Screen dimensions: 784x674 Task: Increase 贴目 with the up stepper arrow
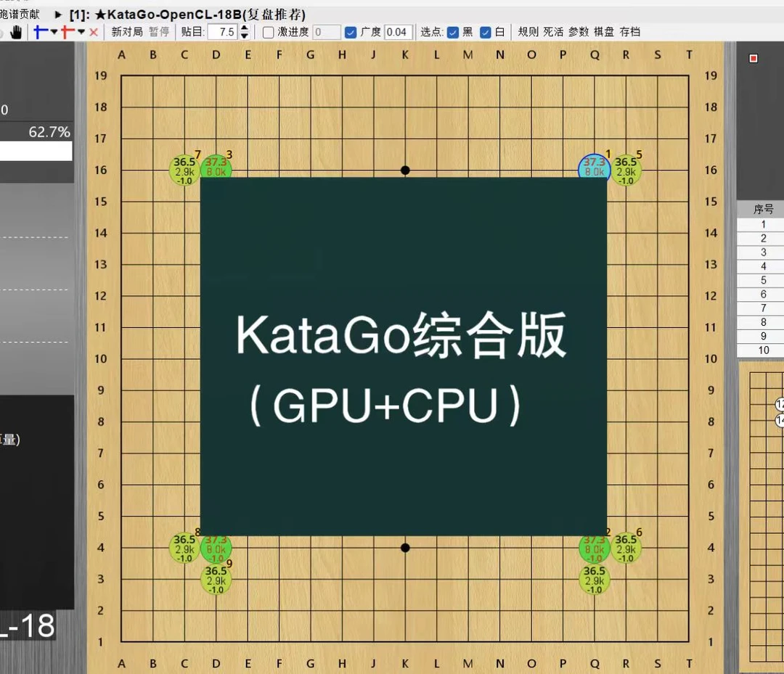coord(243,28)
